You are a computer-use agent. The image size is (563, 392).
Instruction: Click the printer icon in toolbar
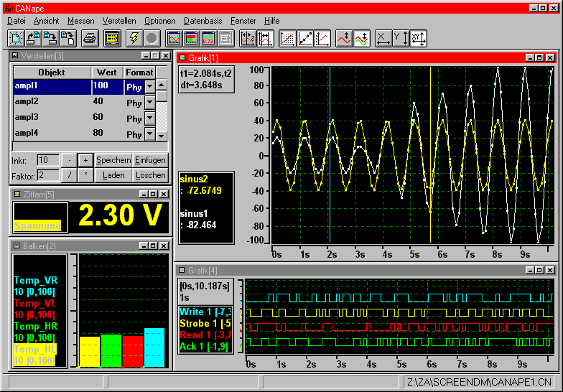tap(90, 38)
